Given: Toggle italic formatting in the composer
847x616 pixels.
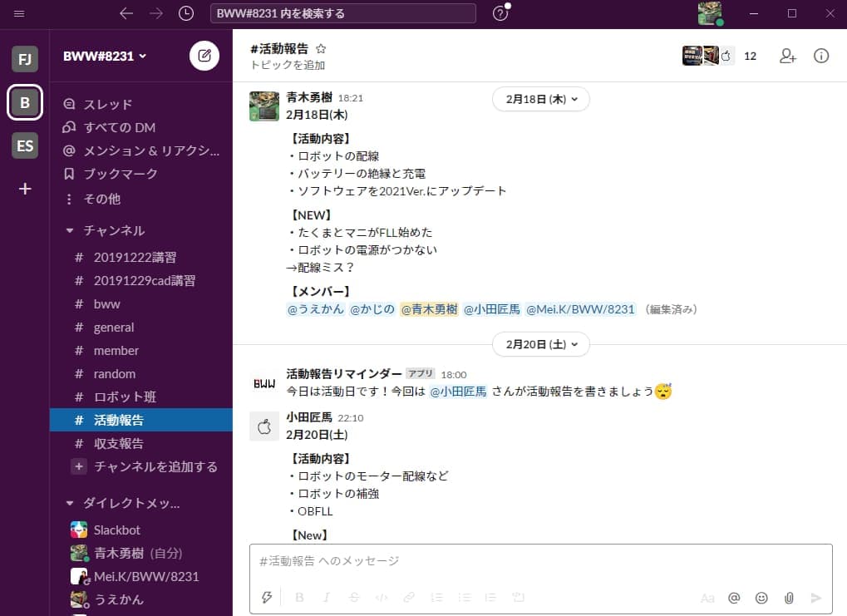Looking at the screenshot, I should tap(325, 598).
